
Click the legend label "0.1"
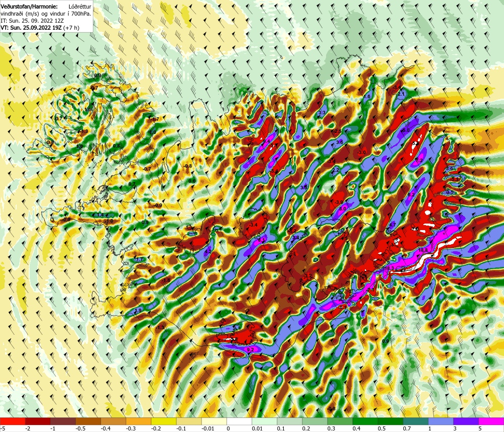coord(281,428)
